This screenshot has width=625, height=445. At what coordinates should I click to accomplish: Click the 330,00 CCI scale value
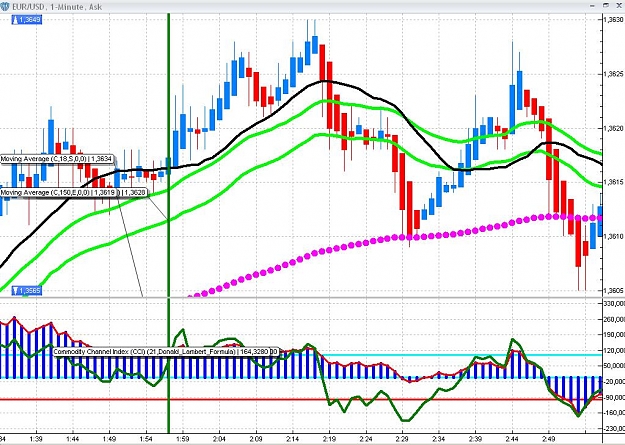point(614,304)
